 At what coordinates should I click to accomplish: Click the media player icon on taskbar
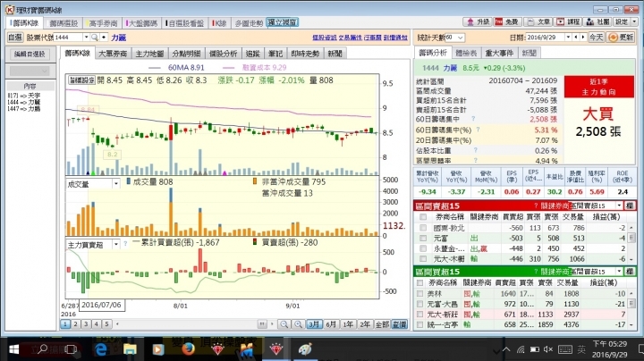(x=158, y=349)
